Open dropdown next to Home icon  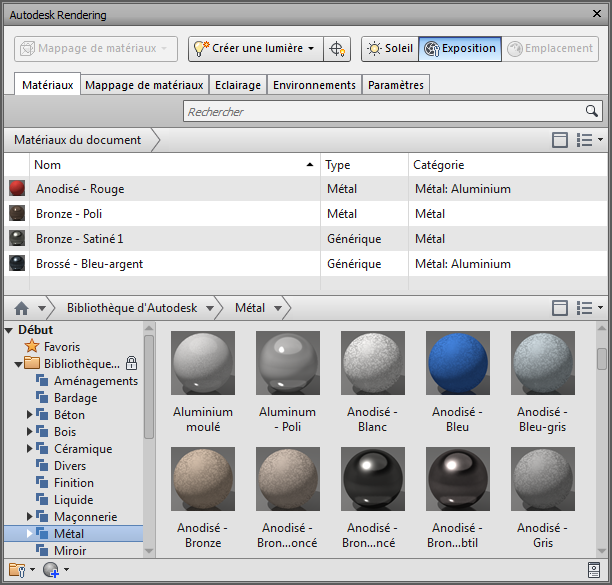click(x=42, y=308)
